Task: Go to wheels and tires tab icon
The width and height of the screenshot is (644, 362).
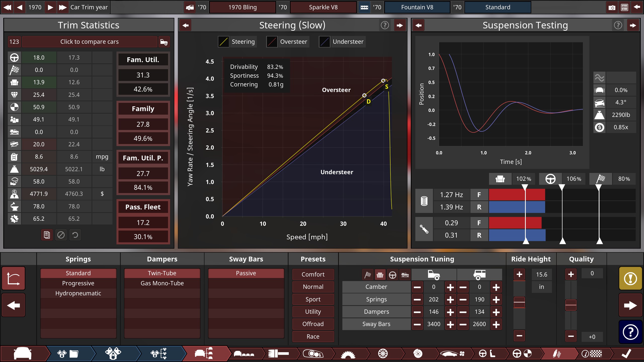Action: click(383, 354)
